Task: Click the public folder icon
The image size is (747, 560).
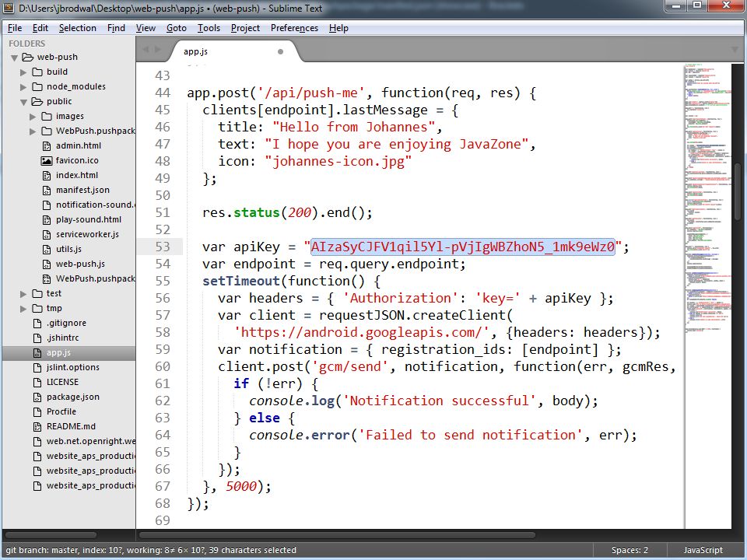Action: click(37, 101)
